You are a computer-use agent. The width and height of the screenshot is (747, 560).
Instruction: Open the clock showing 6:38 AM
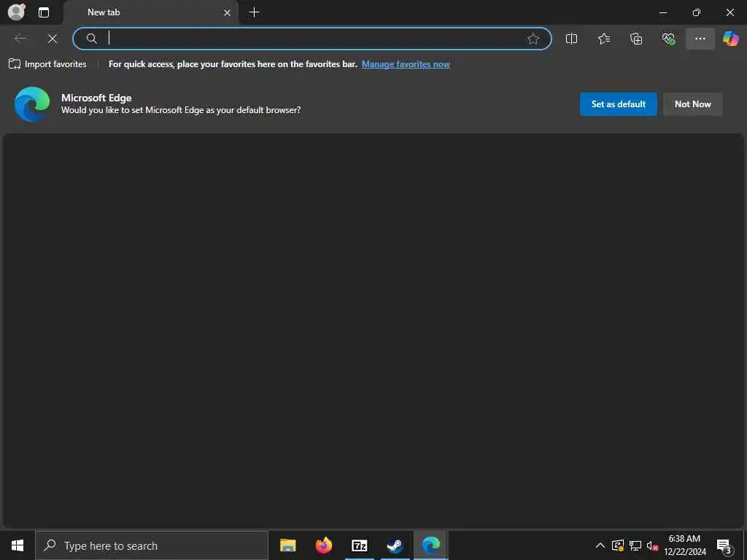pyautogui.click(x=684, y=545)
